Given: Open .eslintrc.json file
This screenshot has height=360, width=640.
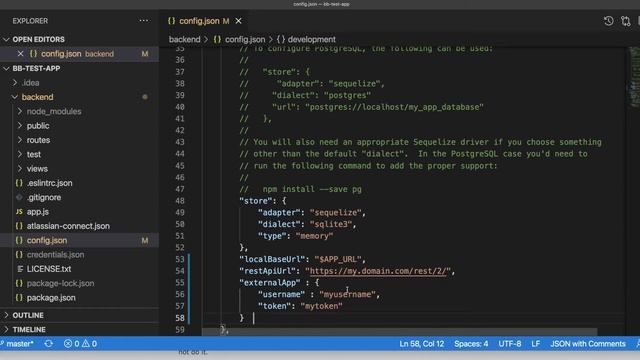Looking at the screenshot, I should 49,183.
